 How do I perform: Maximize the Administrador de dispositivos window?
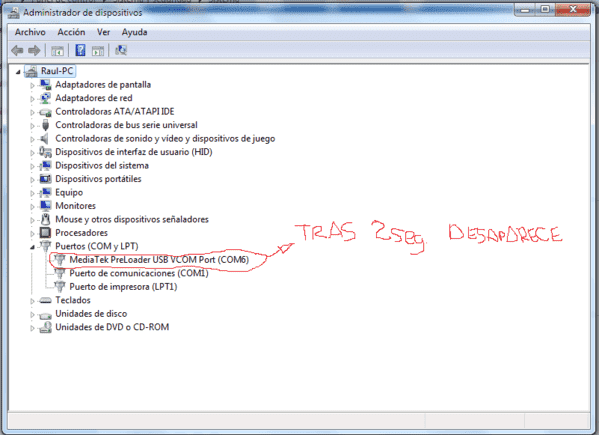pos(546,10)
